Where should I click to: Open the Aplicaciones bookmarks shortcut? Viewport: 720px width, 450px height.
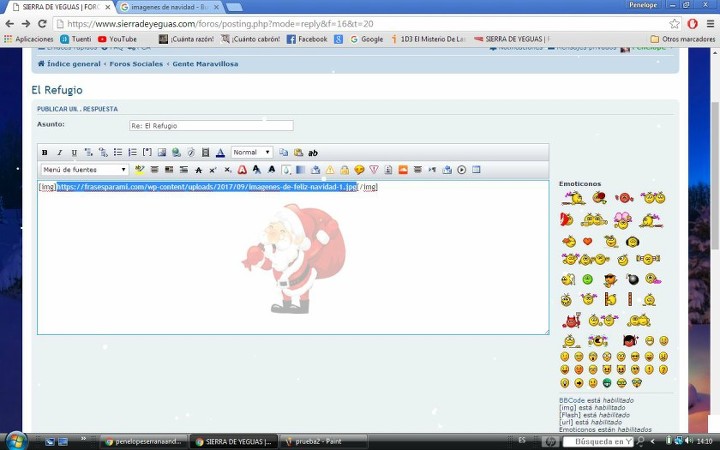coord(28,39)
